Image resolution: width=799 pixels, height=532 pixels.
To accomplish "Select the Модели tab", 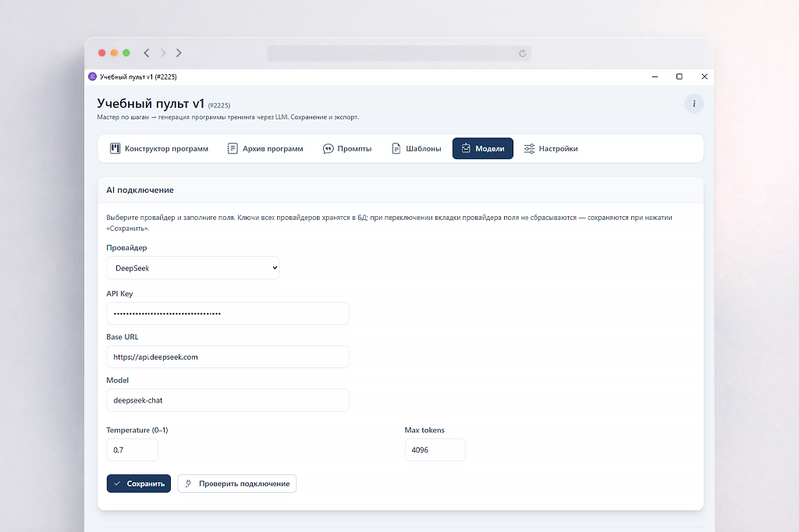I will pos(482,148).
